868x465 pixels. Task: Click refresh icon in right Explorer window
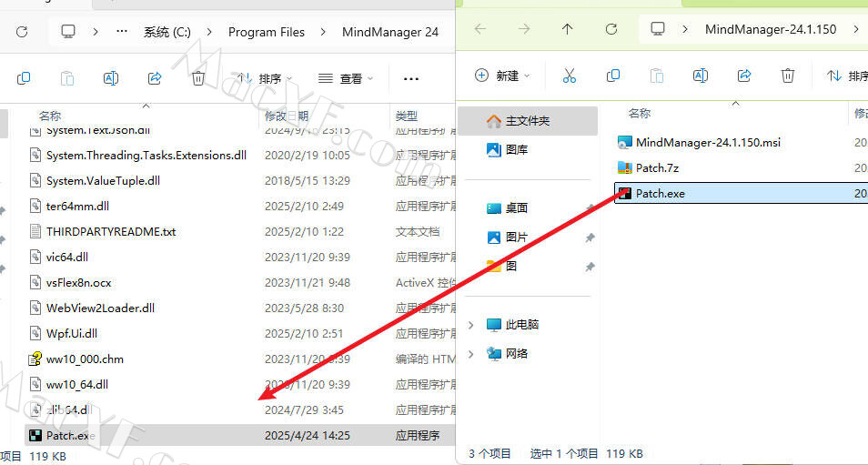(611, 29)
